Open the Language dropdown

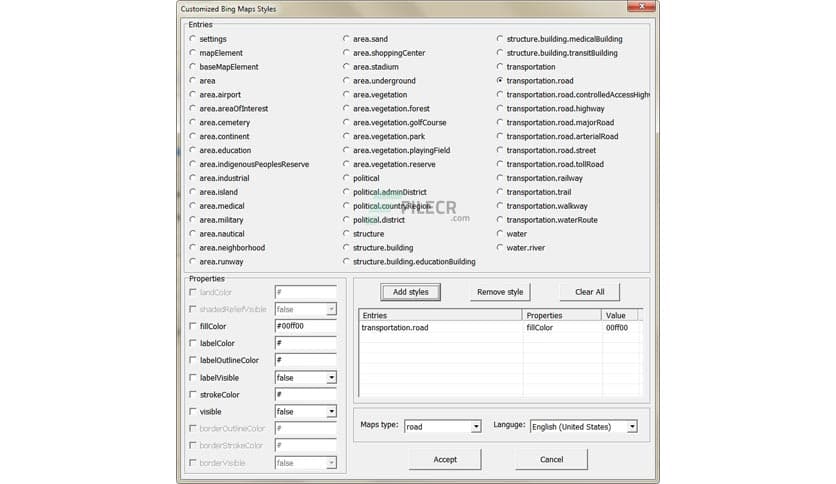pos(632,426)
